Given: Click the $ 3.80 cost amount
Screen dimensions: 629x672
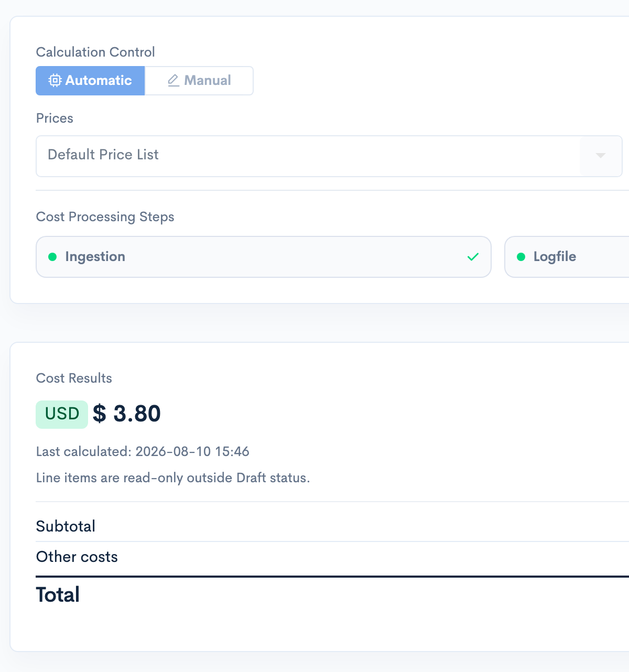Looking at the screenshot, I should click(x=127, y=414).
